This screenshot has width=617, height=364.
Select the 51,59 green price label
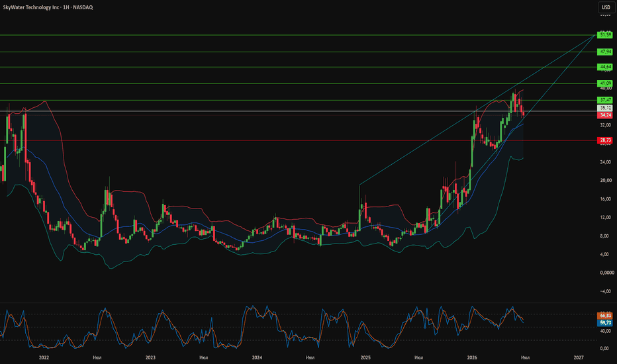click(x=605, y=35)
